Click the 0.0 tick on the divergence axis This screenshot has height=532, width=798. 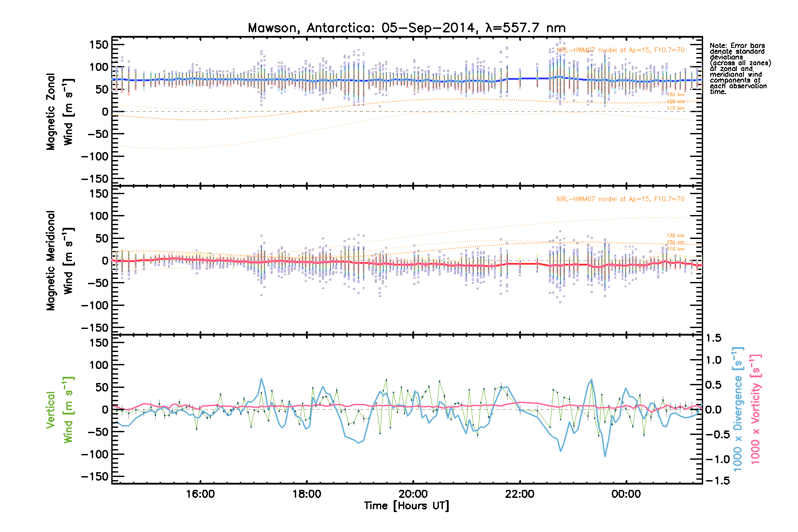click(713, 410)
